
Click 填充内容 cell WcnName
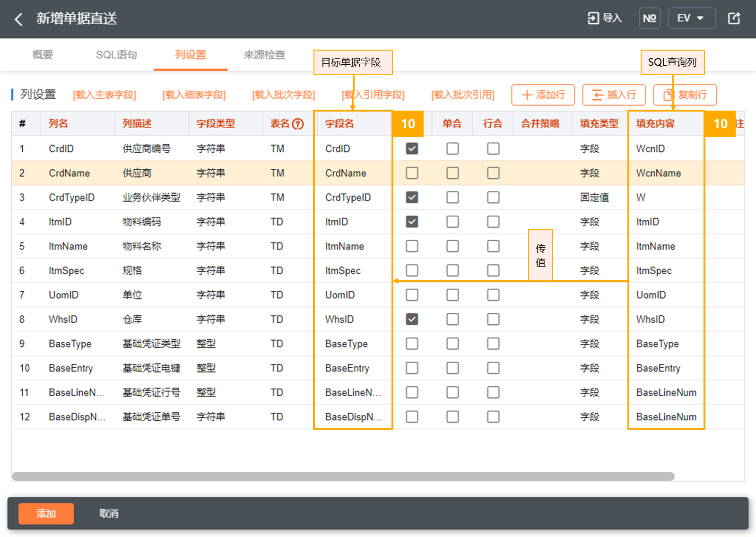point(659,173)
